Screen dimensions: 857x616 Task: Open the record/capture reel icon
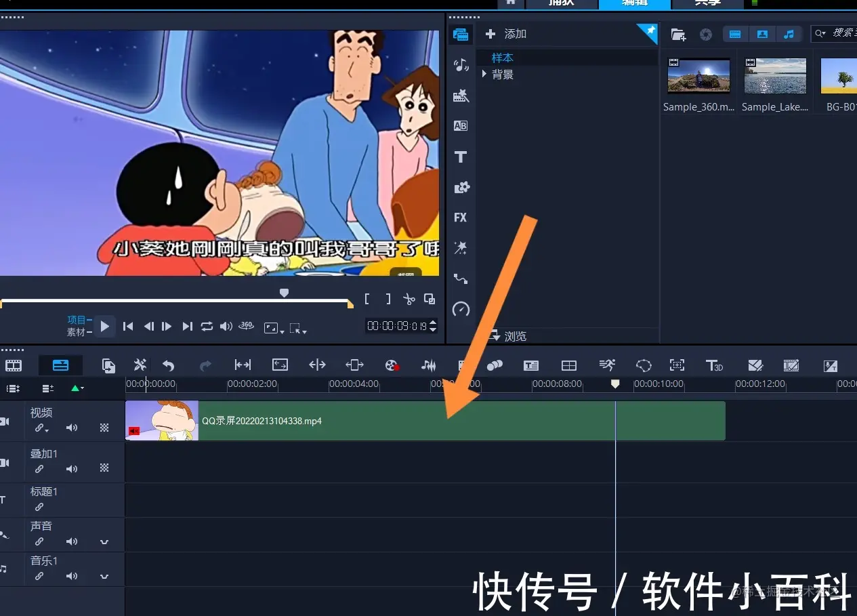tap(392, 365)
